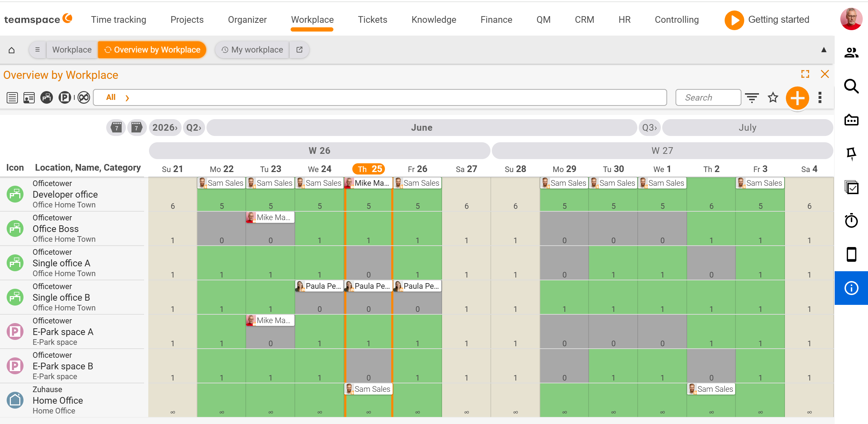The height and width of the screenshot is (424, 868).
Task: Filter by unlimited capacity icon
Action: pyautogui.click(x=84, y=97)
